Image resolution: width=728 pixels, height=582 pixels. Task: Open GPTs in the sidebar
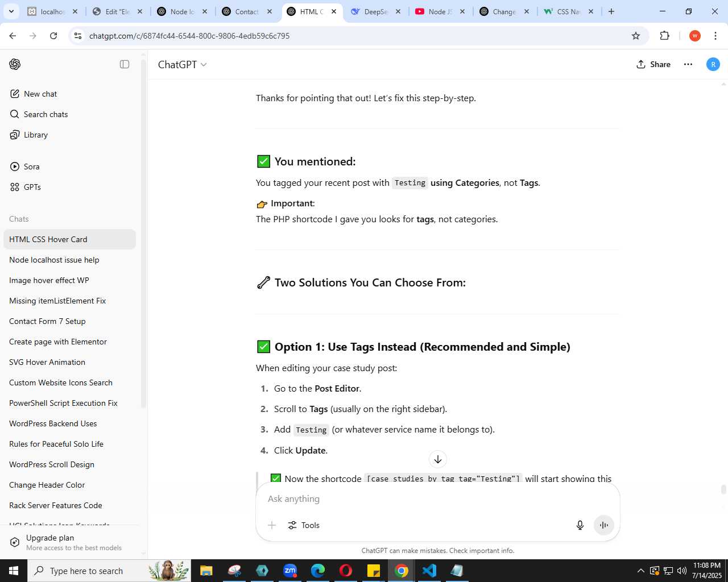coord(69,187)
